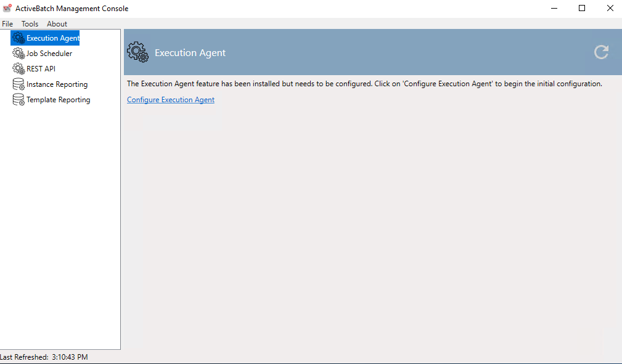Click the Template Reporting database icon
This screenshot has height=364, width=622.
coord(18,100)
